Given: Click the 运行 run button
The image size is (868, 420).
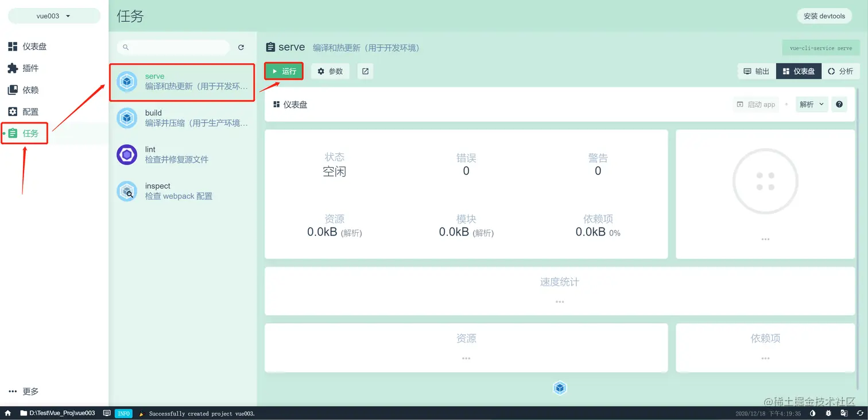Looking at the screenshot, I should 284,71.
